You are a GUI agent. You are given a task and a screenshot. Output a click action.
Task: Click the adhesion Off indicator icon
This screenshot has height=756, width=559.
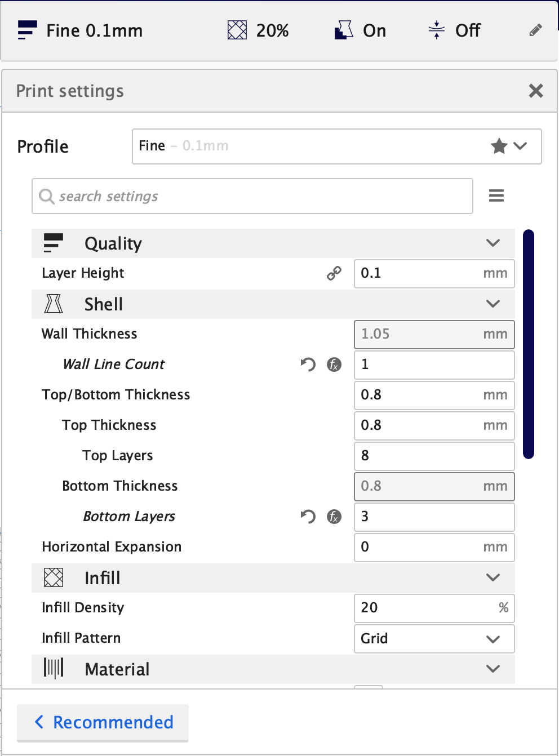(x=436, y=30)
